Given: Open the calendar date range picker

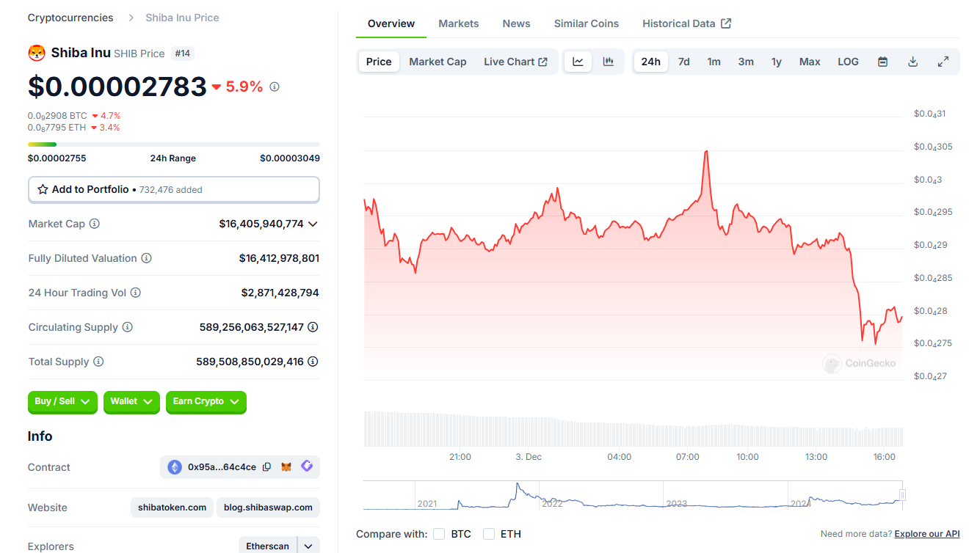Looking at the screenshot, I should coord(883,62).
